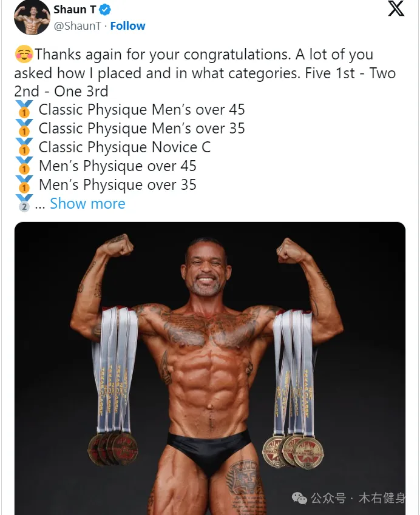Click gold medal beside Men's Physique over 35
This screenshot has height=515, width=420.
click(x=24, y=184)
